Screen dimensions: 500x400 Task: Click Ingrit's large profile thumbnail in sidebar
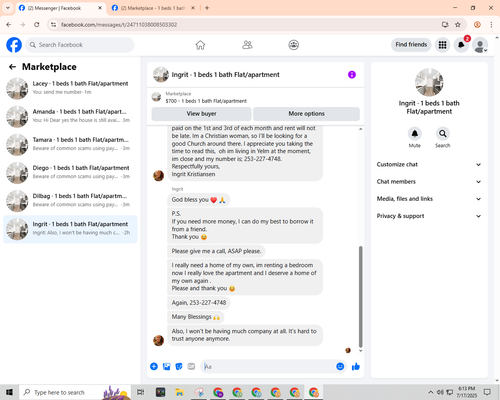click(429, 82)
